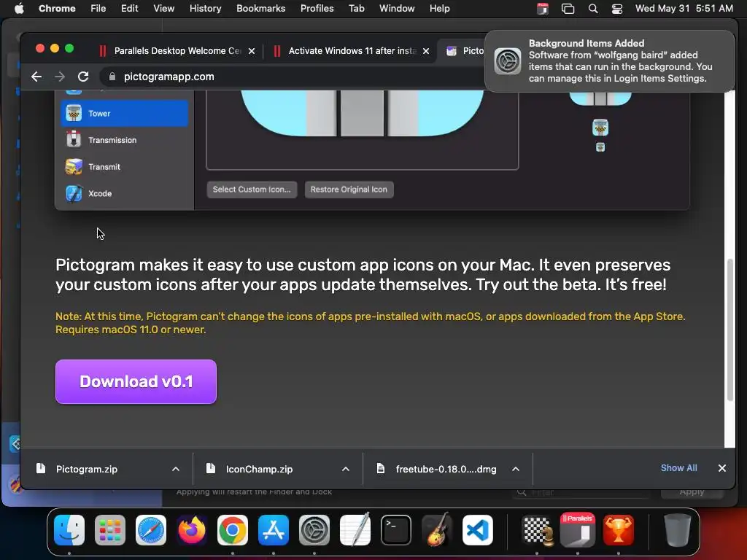Click the Apple menu logo
The height and width of the screenshot is (560, 747).
[x=19, y=9]
